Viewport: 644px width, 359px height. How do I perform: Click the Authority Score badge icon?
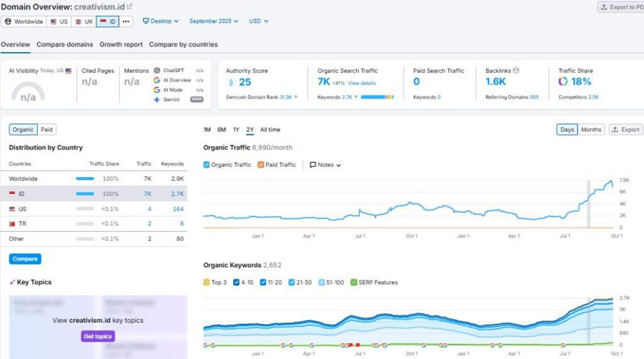tap(231, 82)
